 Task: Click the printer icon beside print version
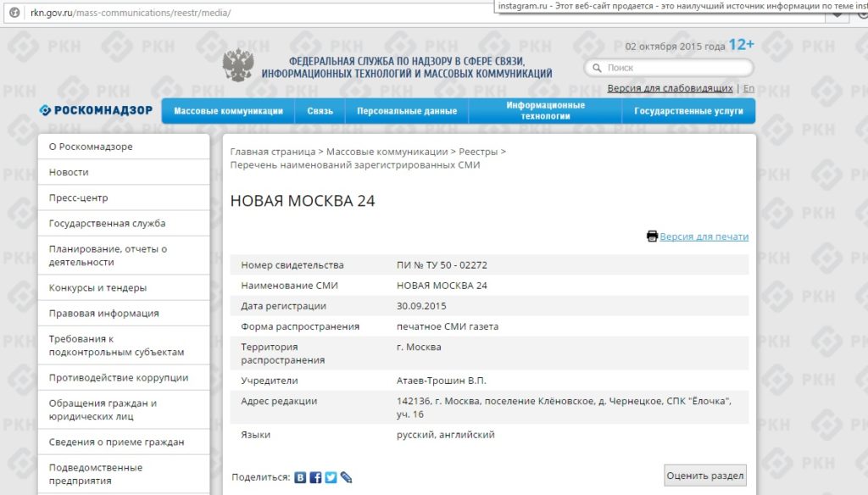(652, 236)
